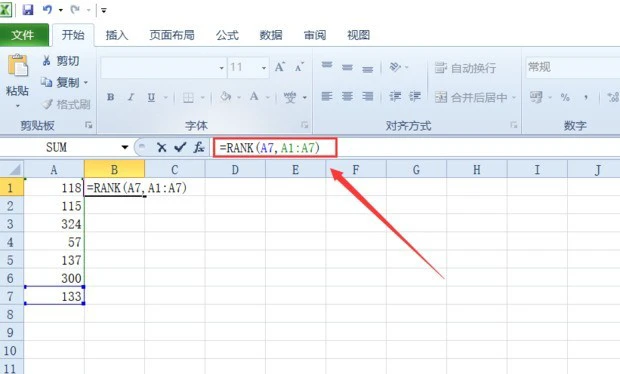Switch to the 视图 (View) tab
Image resolution: width=620 pixels, height=374 pixels.
tap(358, 35)
